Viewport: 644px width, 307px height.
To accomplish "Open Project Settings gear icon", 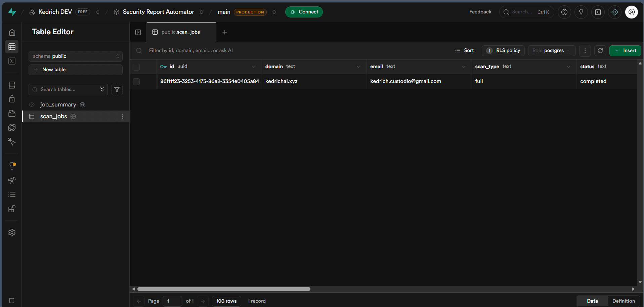I will pyautogui.click(x=12, y=232).
